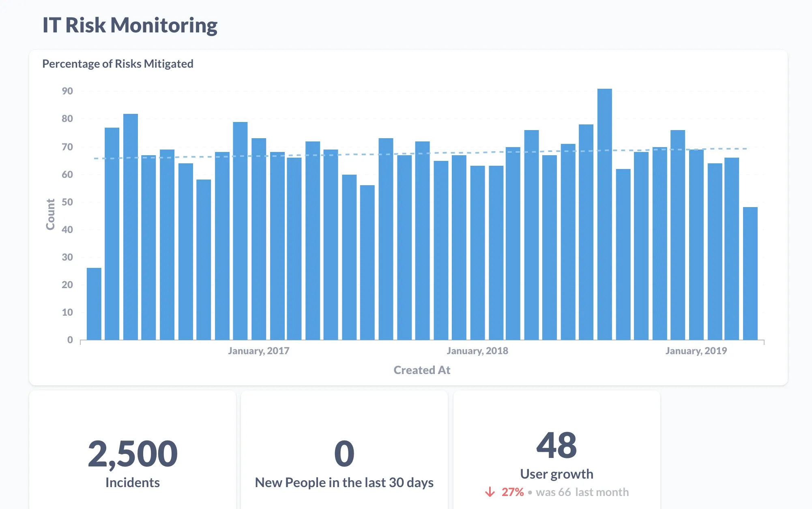812x509 pixels.
Task: Click the 48 user growth value
Action: click(x=556, y=445)
